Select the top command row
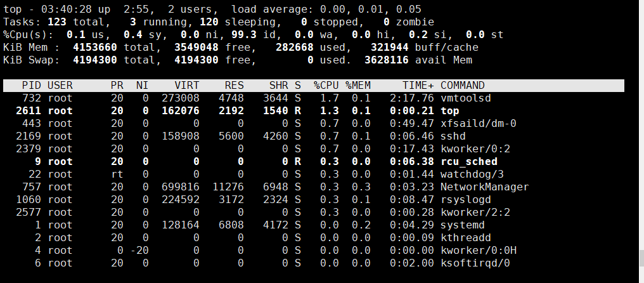Screen dimensions: 644x283 click(x=314, y=110)
